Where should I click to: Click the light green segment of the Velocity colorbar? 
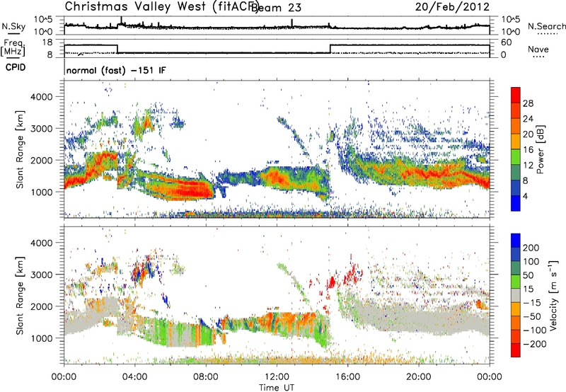[516, 282]
